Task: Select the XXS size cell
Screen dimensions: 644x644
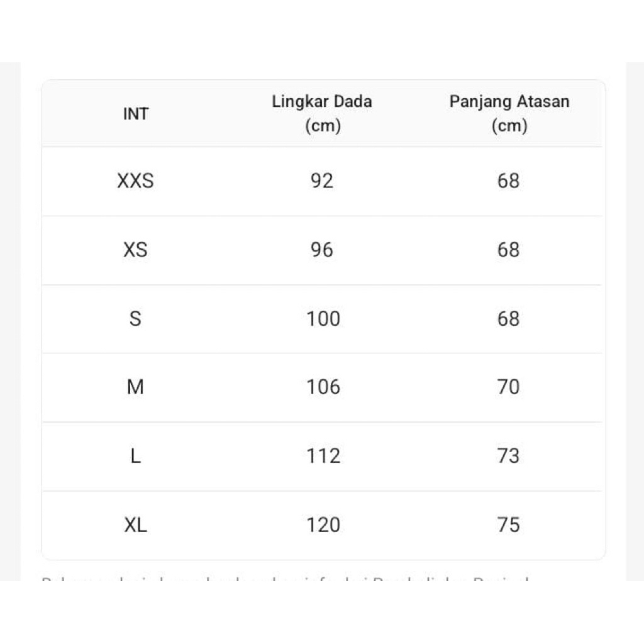Action: 135,181
